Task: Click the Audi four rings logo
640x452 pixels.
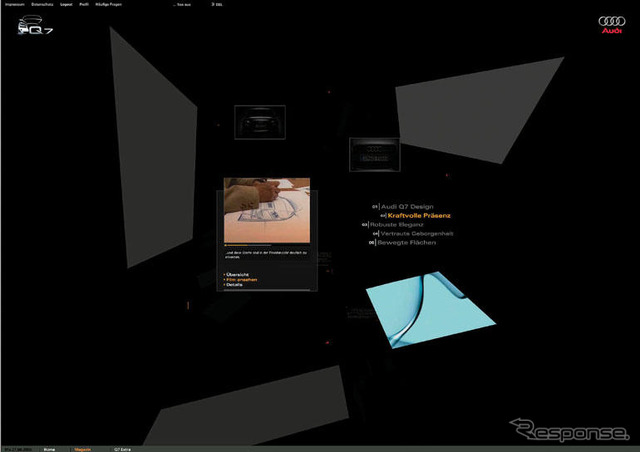Action: pos(611,24)
